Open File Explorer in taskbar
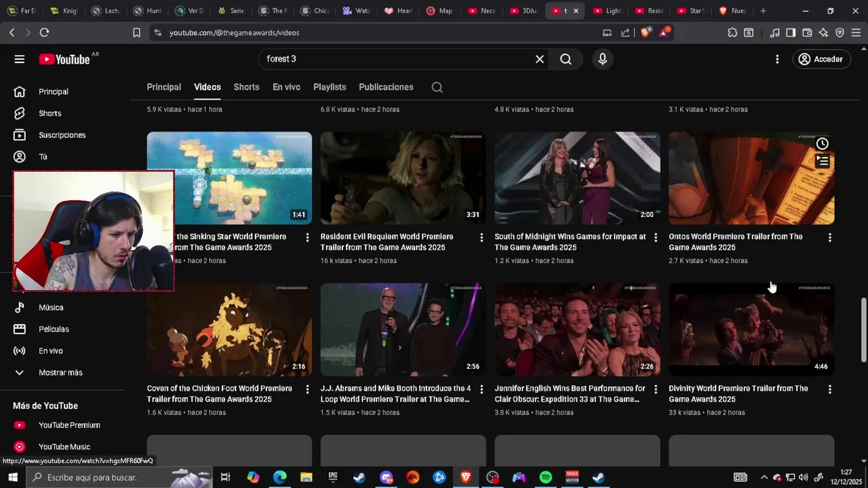 (x=306, y=477)
